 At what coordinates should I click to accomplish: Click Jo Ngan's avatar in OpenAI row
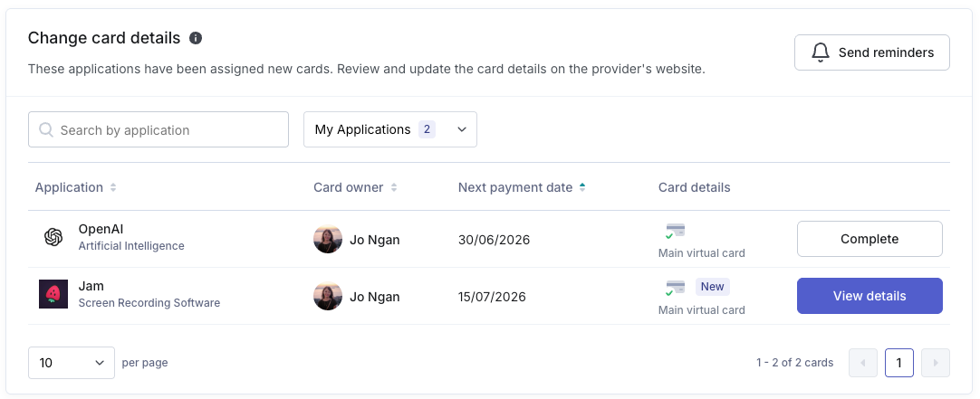[328, 239]
